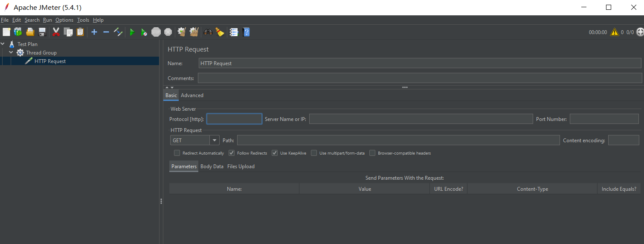Enable Redirect Automatically checkbox

tap(177, 153)
